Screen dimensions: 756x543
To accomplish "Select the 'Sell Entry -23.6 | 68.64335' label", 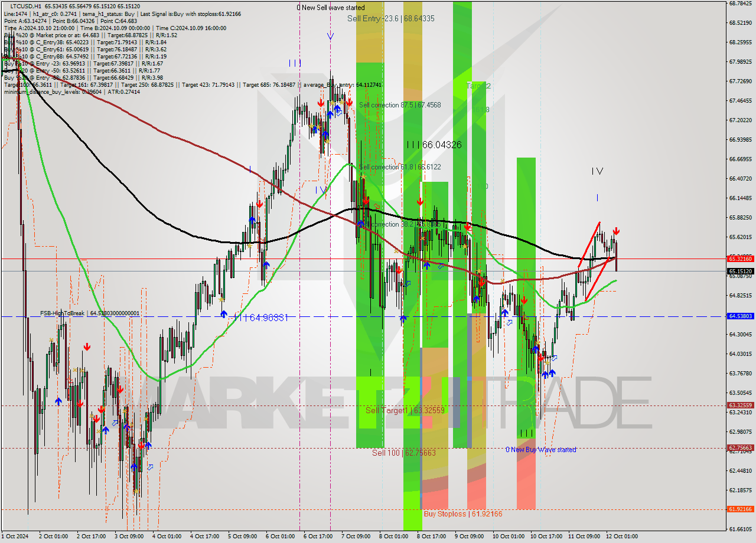I will 391,19.
